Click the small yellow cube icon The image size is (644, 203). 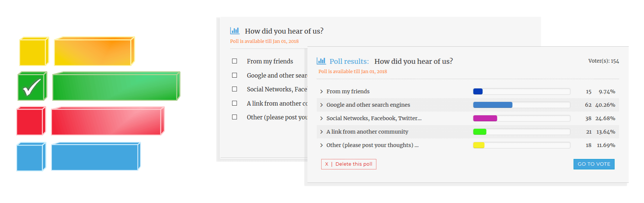tap(34, 51)
